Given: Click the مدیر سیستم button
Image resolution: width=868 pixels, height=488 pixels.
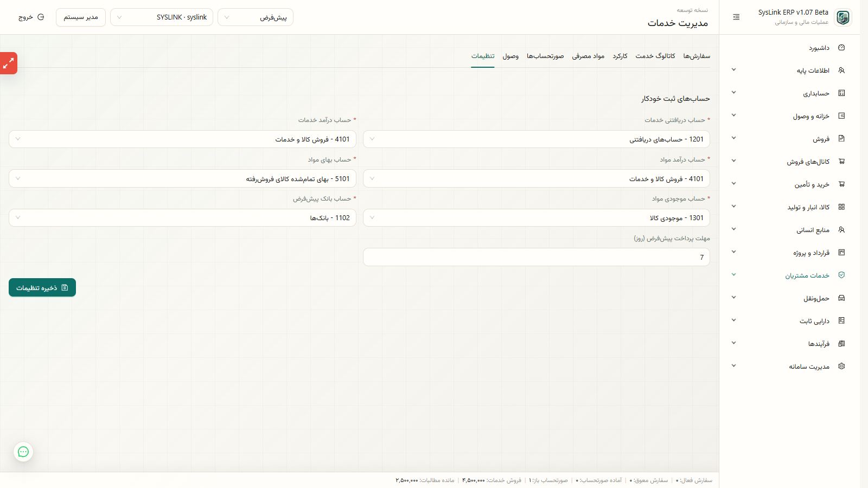Looking at the screenshot, I should (x=81, y=17).
